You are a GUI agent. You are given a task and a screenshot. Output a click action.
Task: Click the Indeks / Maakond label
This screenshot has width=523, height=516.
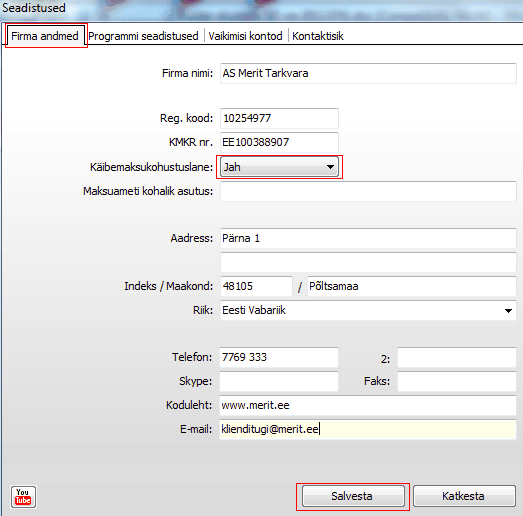click(x=168, y=286)
